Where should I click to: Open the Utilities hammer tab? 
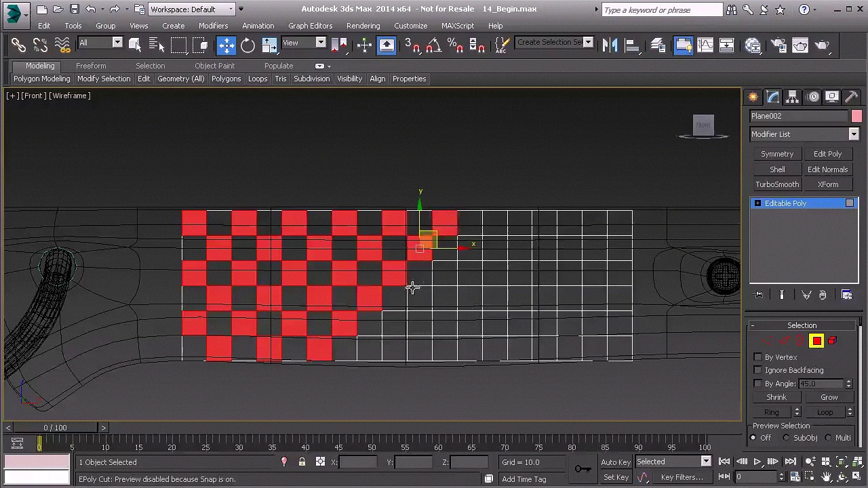[852, 97]
